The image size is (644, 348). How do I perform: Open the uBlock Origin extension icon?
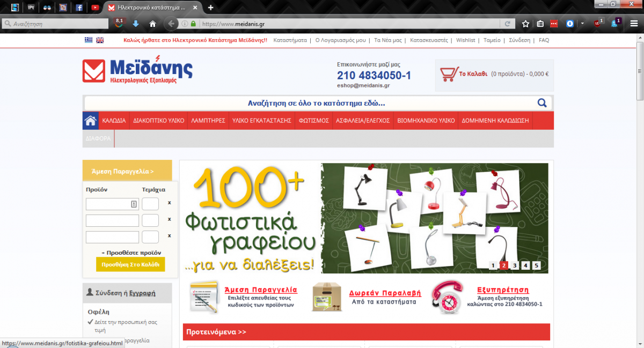pos(598,23)
